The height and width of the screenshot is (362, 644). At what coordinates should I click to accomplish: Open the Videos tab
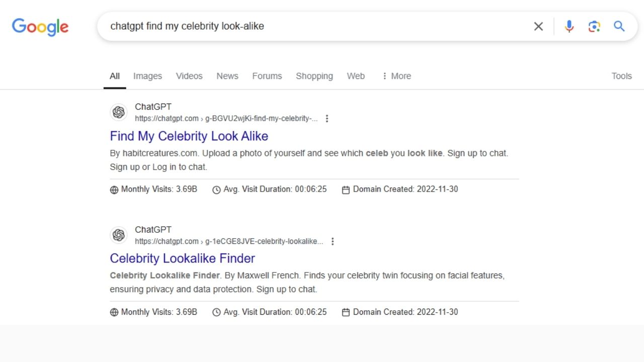(189, 76)
